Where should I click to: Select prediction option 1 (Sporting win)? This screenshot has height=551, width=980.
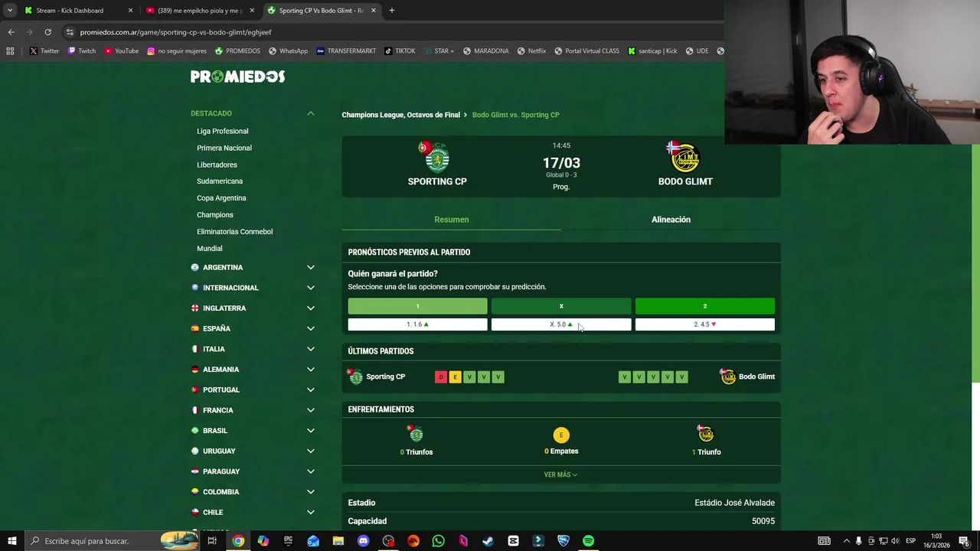(417, 306)
